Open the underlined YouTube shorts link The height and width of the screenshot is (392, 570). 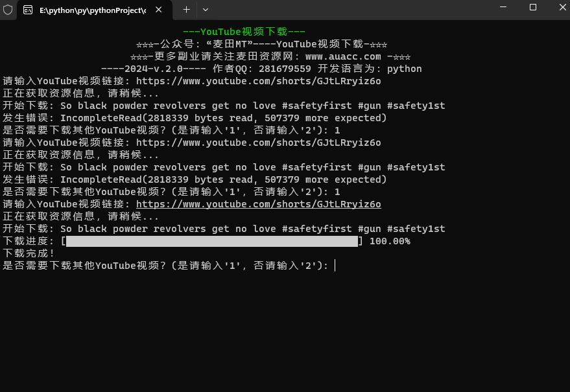coord(259,204)
